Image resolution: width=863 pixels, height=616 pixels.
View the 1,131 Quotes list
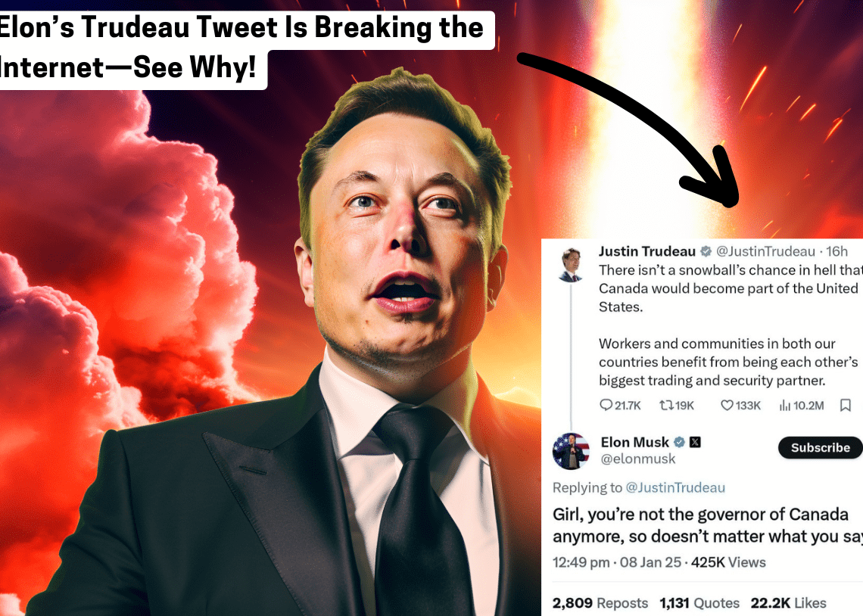pos(699,603)
